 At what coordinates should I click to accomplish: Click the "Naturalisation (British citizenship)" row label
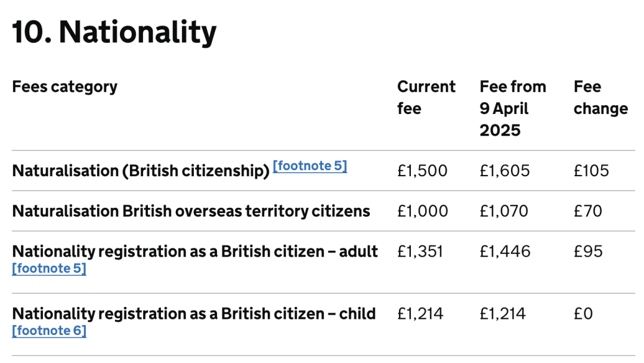[141, 171]
